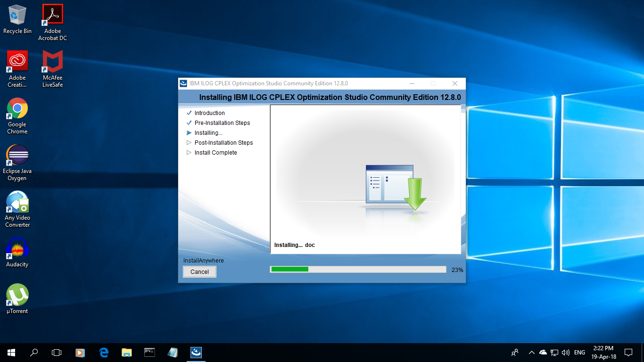This screenshot has height=362, width=644.
Task: Switch to the CPLEX installer taskbar icon
Action: click(196, 352)
